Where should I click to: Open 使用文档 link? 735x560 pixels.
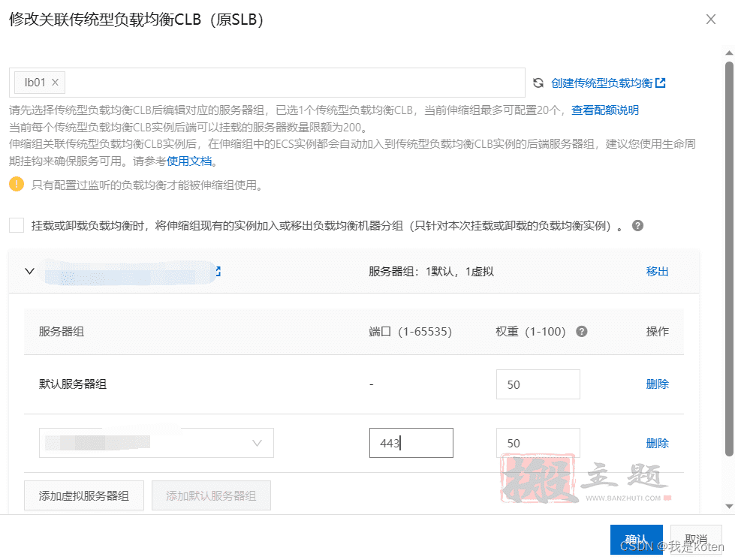[189, 161]
